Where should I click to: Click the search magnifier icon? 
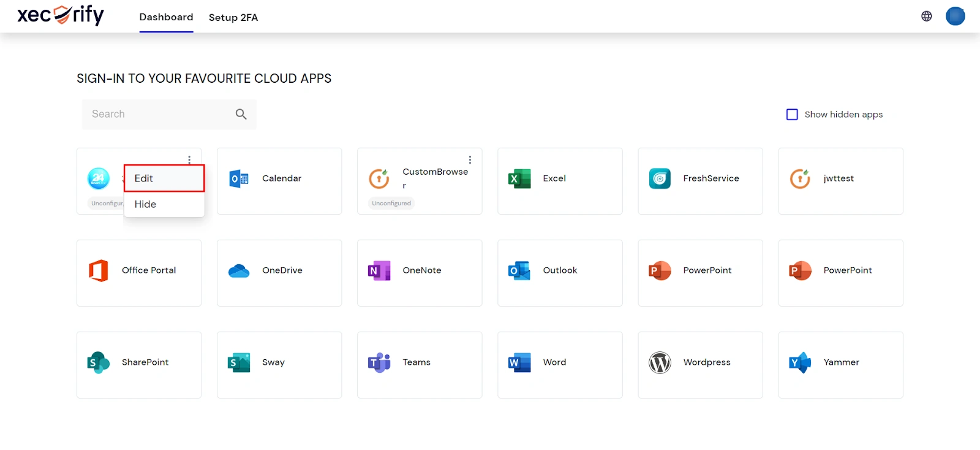[x=241, y=114]
